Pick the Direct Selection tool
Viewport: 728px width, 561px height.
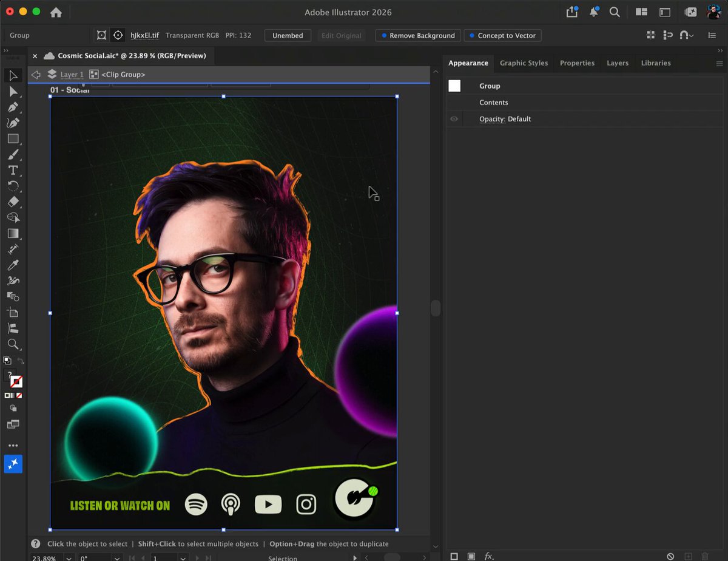13,92
